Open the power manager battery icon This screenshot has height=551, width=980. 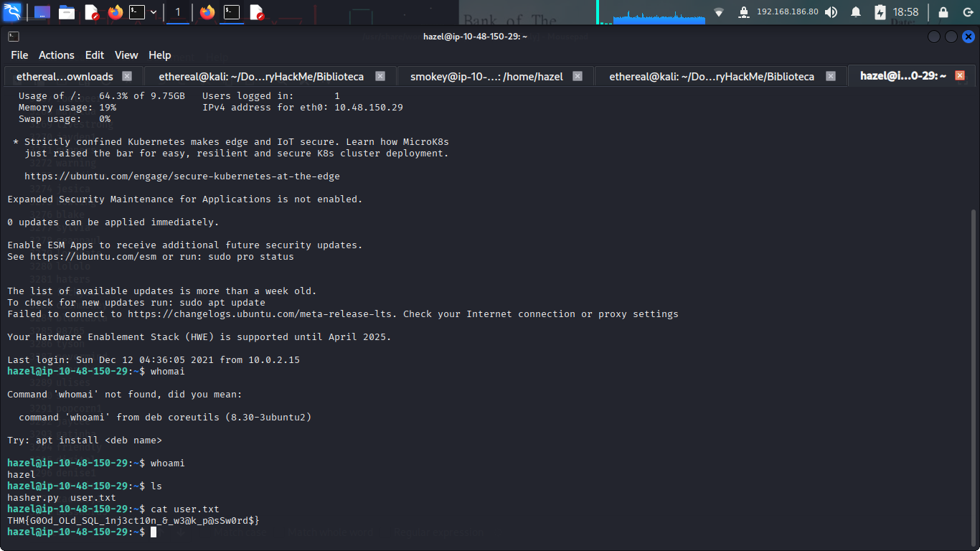880,12
